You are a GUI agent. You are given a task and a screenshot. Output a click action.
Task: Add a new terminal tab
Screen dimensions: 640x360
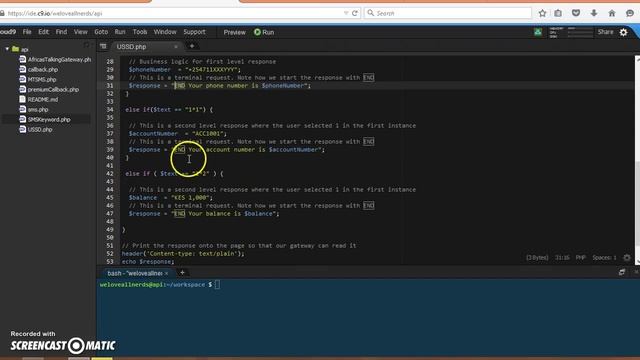pos(182,273)
